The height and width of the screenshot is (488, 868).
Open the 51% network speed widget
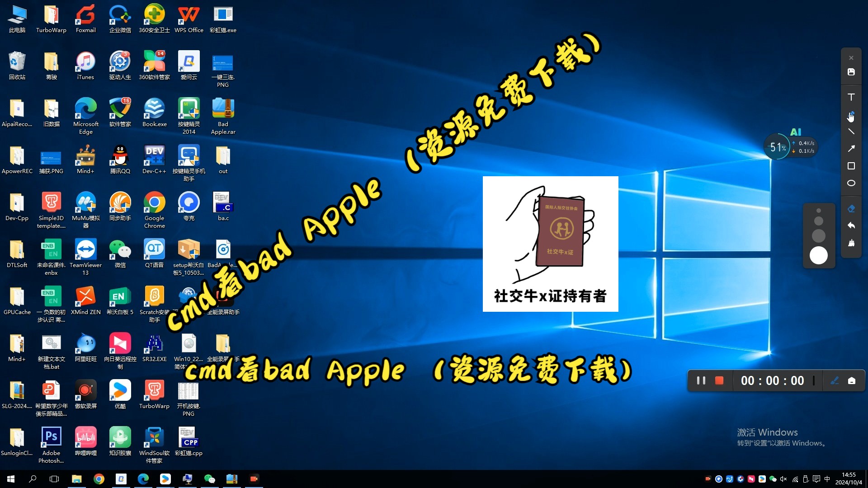point(778,147)
